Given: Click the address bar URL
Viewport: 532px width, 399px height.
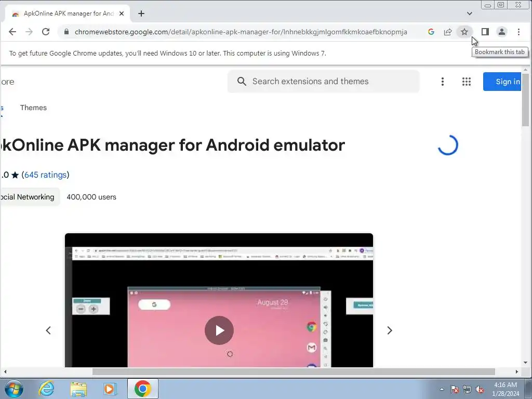Looking at the screenshot, I should point(241,32).
